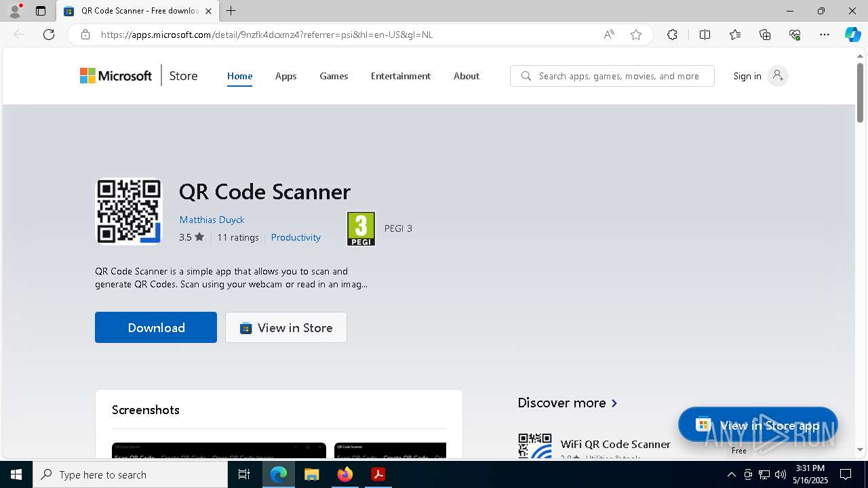Open the Collections icon

[x=765, y=35]
